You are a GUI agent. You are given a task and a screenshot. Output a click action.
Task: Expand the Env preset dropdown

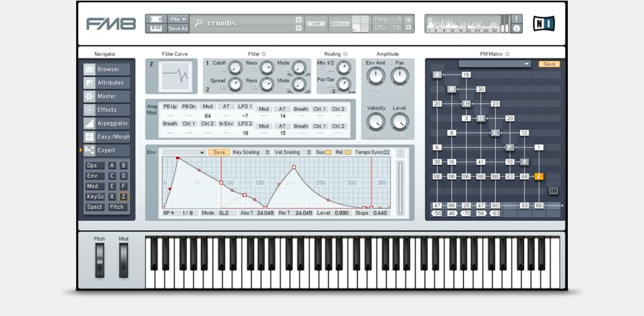coord(202,152)
